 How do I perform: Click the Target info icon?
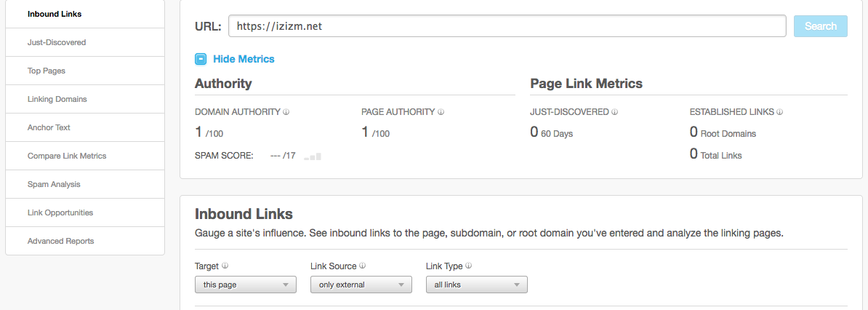point(225,266)
